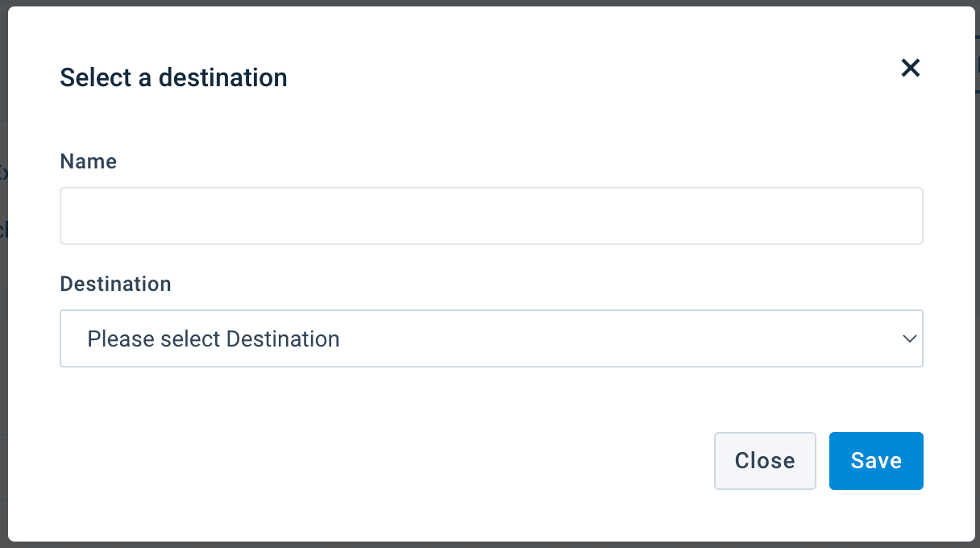Click the Destination field label

[115, 284]
